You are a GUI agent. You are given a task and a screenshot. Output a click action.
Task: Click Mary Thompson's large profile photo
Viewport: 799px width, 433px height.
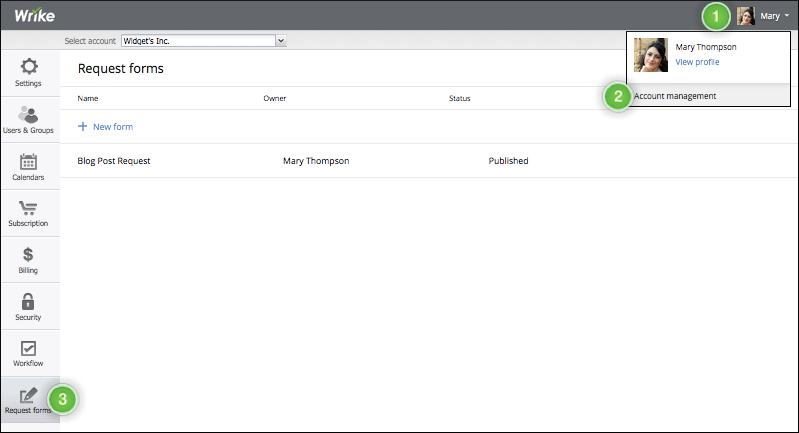click(651, 55)
